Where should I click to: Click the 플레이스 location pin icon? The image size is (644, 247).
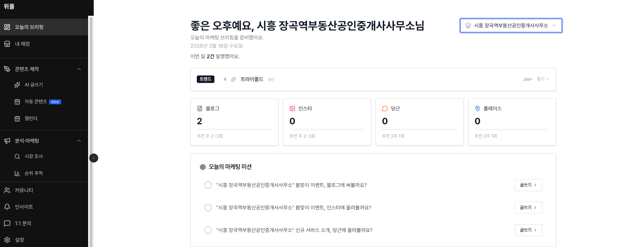[477, 108]
